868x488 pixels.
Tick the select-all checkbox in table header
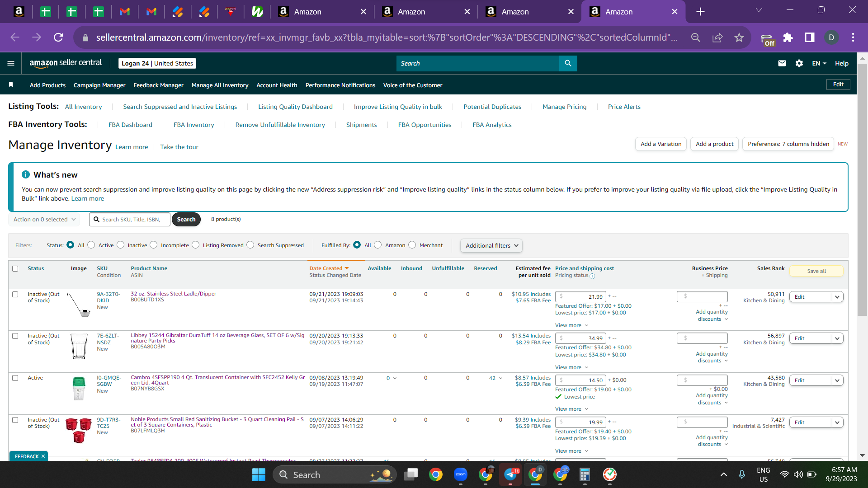pyautogui.click(x=15, y=268)
